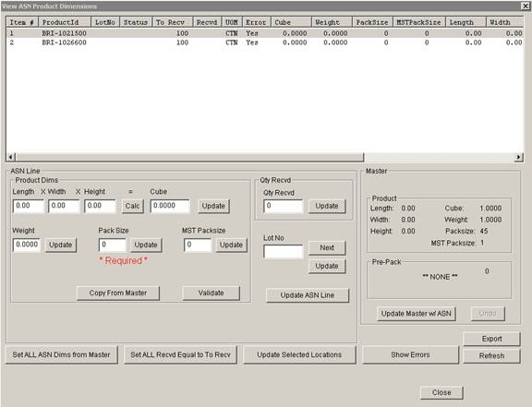
Task: Focus the MST Packsize input field
Action: pos(198,245)
